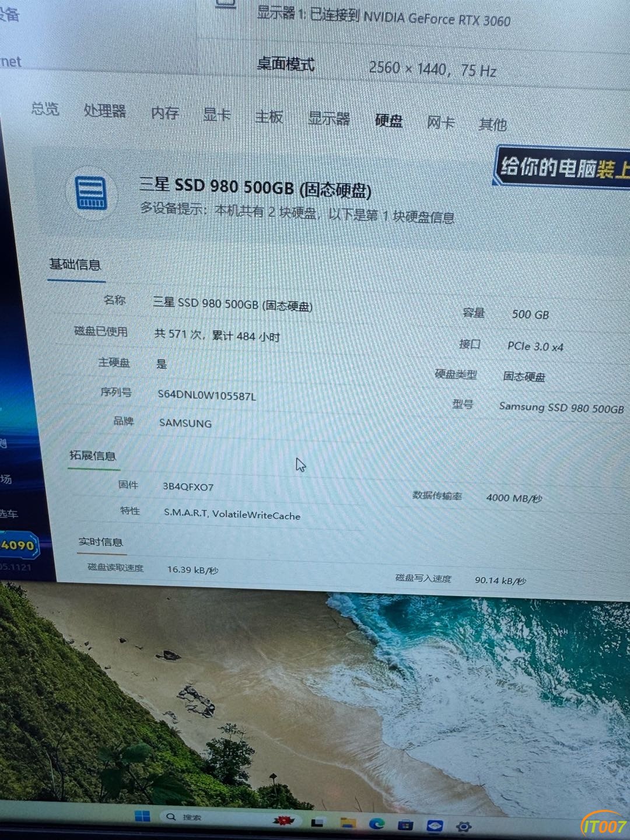
Task: Click the 拓展信息 section heading
Action: [x=93, y=456]
